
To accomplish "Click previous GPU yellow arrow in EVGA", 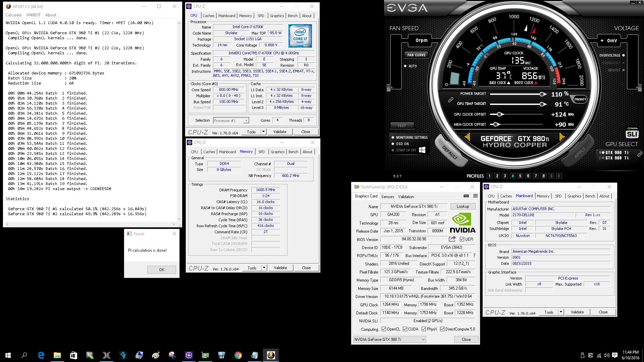I will coord(467,137).
